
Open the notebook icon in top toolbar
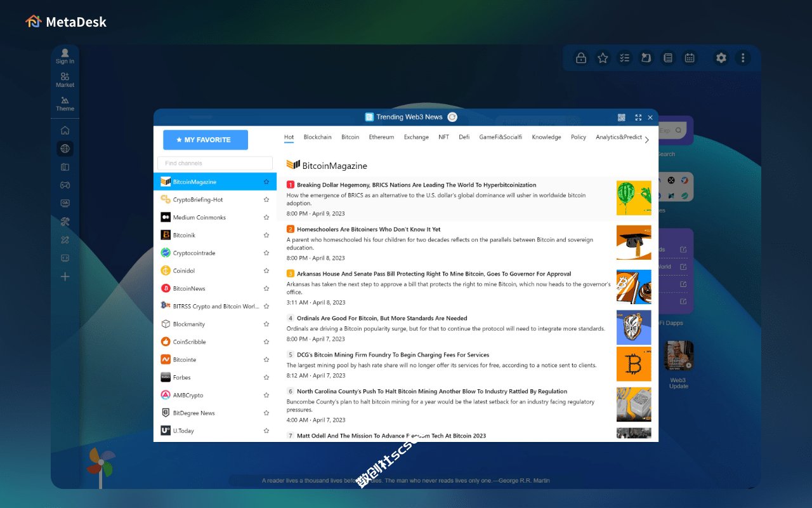click(668, 58)
